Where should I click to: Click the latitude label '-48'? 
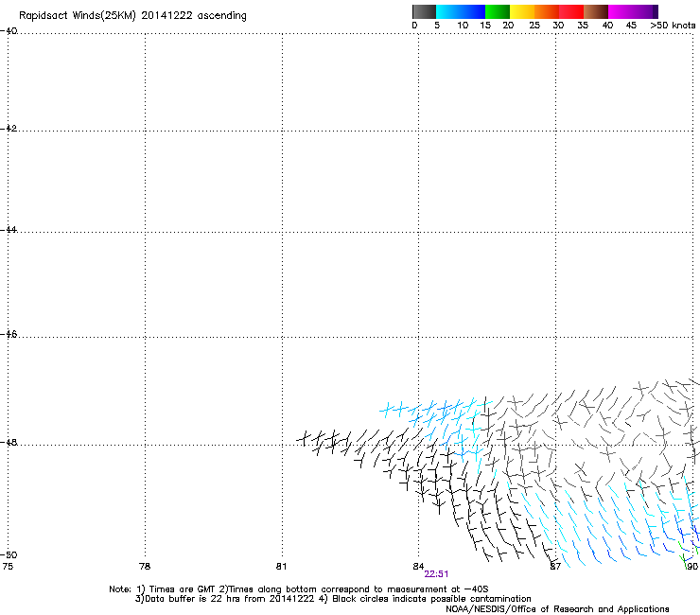pyautogui.click(x=9, y=442)
